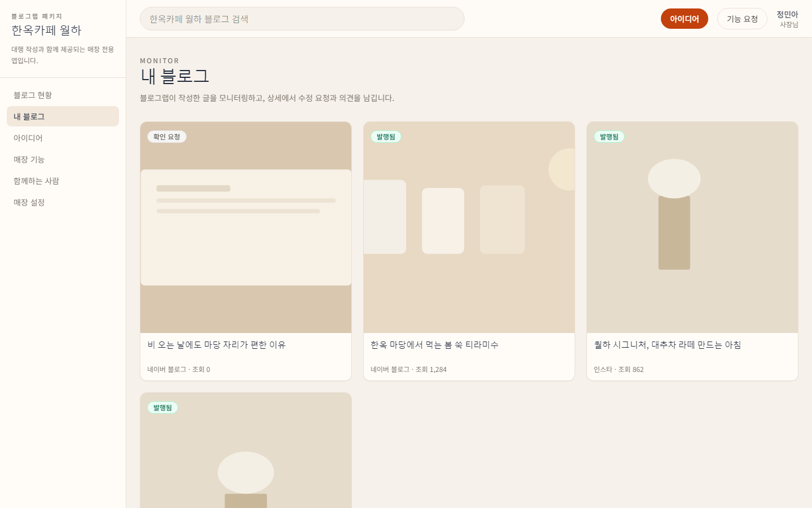Click the 확인 요청 status badge

(167, 137)
